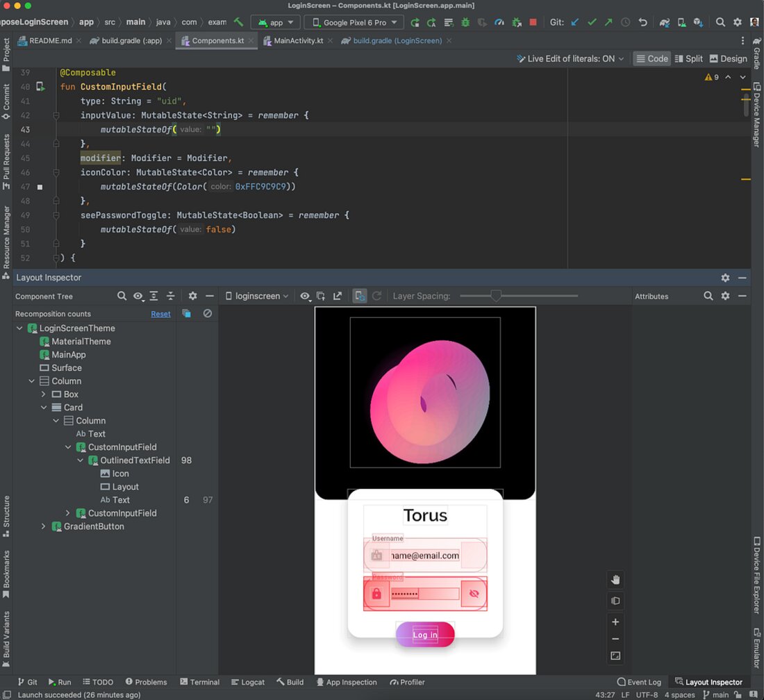Open the Logcat tool window tab
The width and height of the screenshot is (764, 700).
tap(248, 682)
